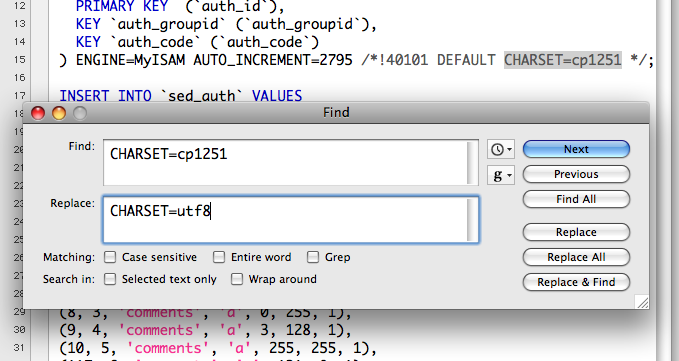679x361 pixels.
Task: Click Replace All button
Action: click(576, 257)
